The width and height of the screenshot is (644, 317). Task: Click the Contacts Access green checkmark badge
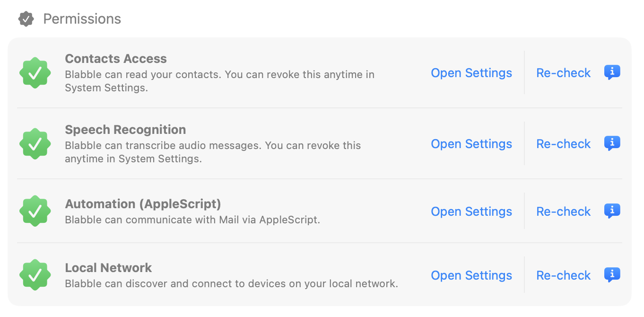tap(35, 72)
